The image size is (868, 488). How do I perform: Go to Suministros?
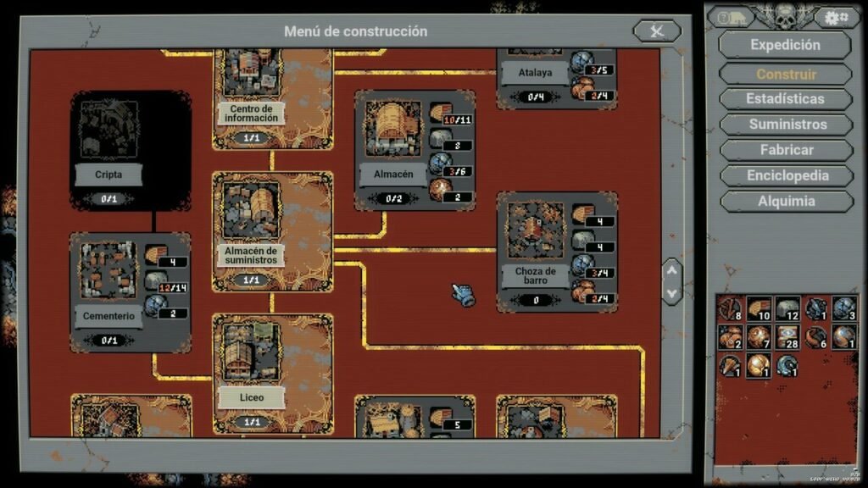[785, 125]
